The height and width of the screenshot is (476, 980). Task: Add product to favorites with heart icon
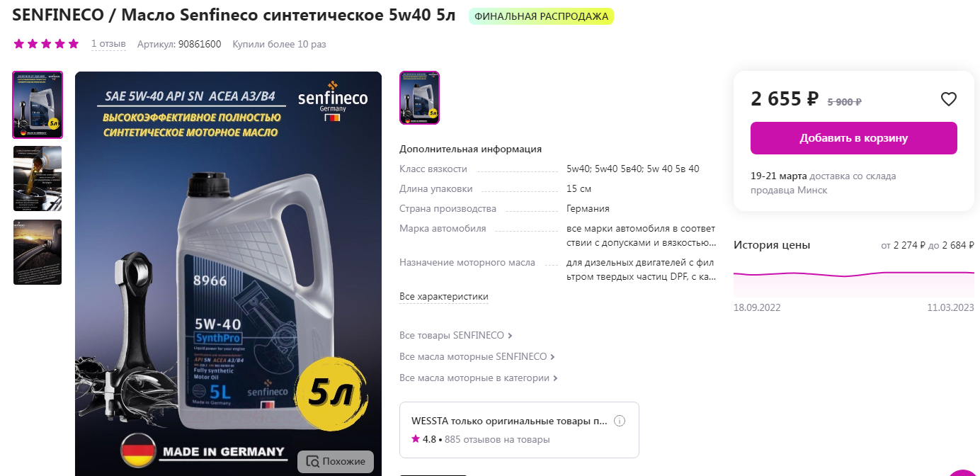pos(949,99)
